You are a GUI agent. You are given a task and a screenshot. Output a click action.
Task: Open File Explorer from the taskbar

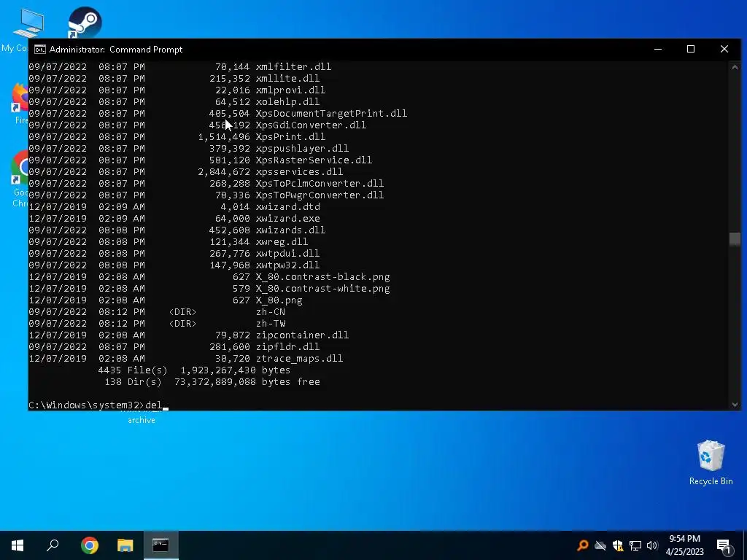(x=125, y=545)
